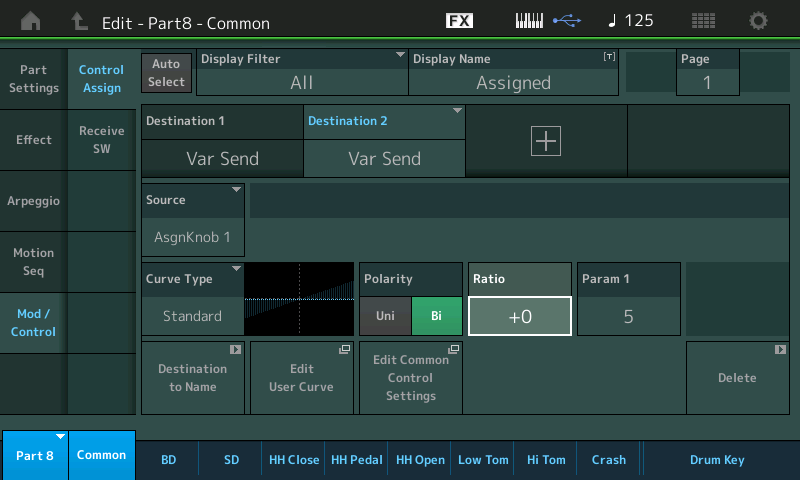Click Edit User Curve button
800x480 pixels.
click(x=301, y=378)
